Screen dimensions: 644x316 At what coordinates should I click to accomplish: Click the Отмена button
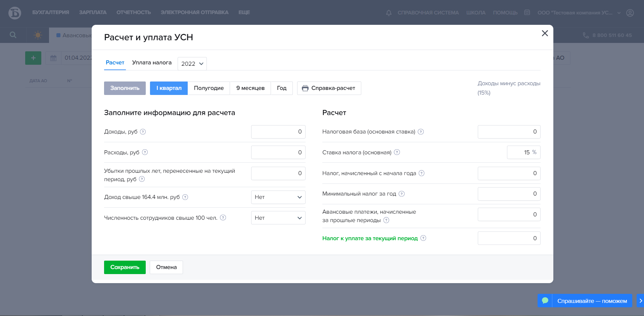(x=166, y=267)
